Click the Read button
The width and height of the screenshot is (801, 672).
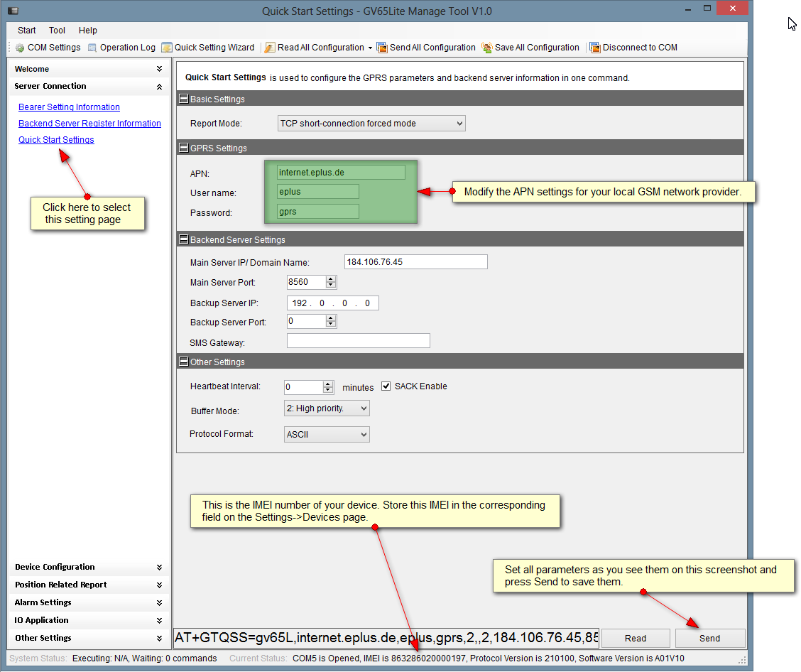pyautogui.click(x=636, y=639)
